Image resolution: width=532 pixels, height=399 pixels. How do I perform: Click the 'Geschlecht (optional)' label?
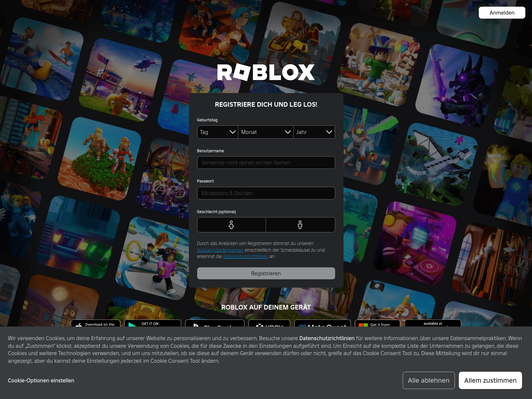216,212
